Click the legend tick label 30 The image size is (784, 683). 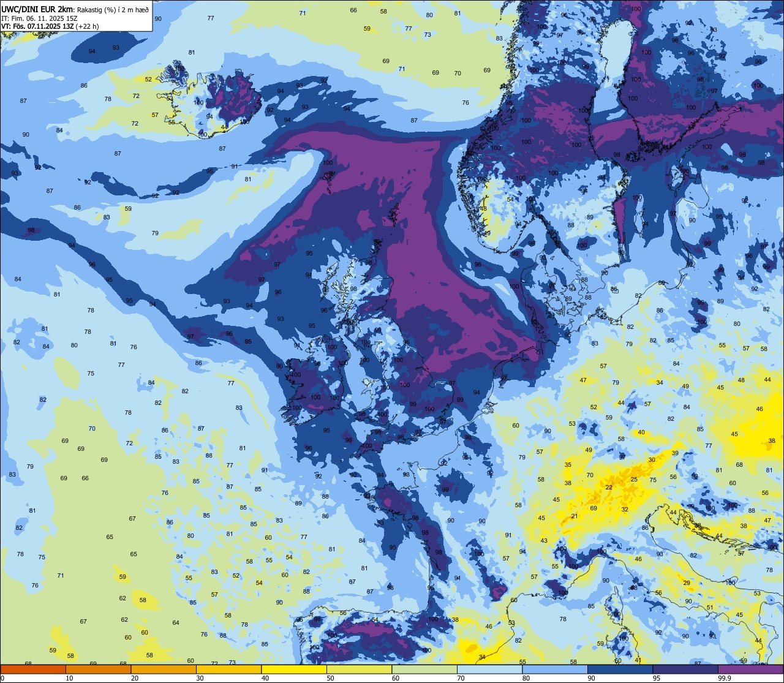[x=200, y=678]
